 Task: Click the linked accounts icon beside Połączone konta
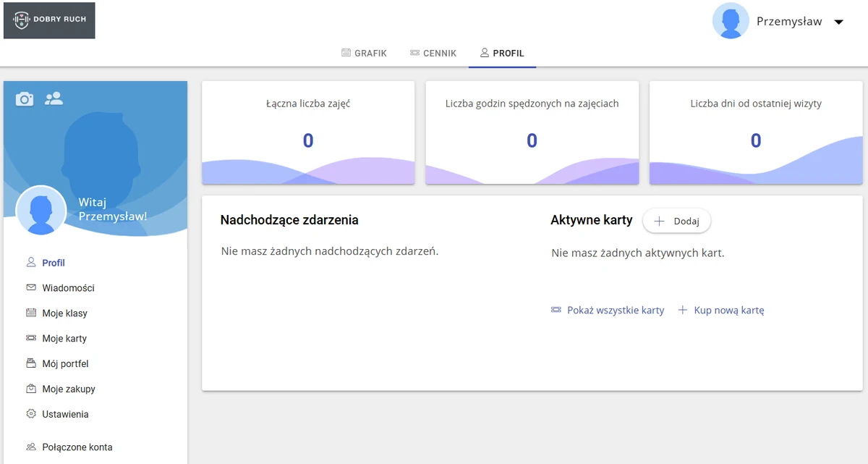coord(31,447)
